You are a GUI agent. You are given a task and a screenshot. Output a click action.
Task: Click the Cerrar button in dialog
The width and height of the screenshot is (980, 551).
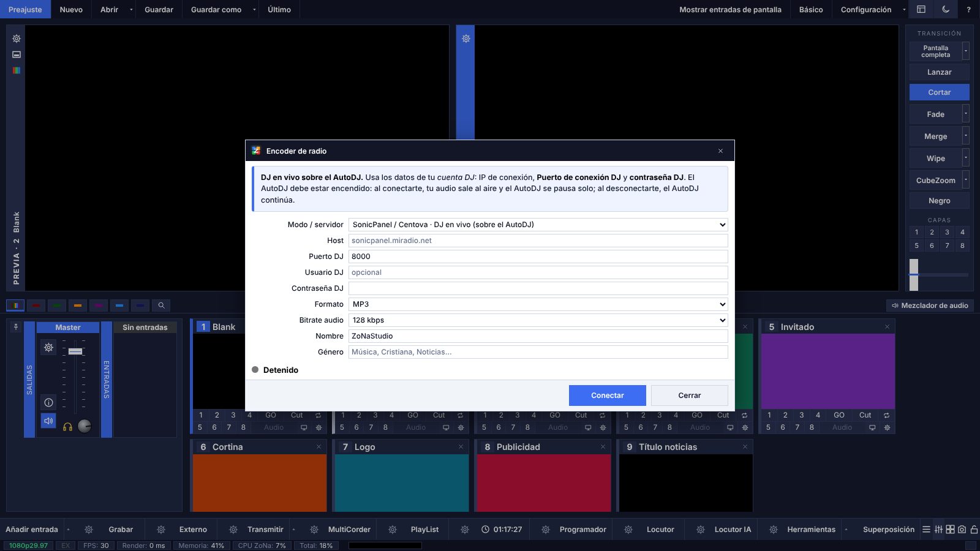tap(690, 395)
